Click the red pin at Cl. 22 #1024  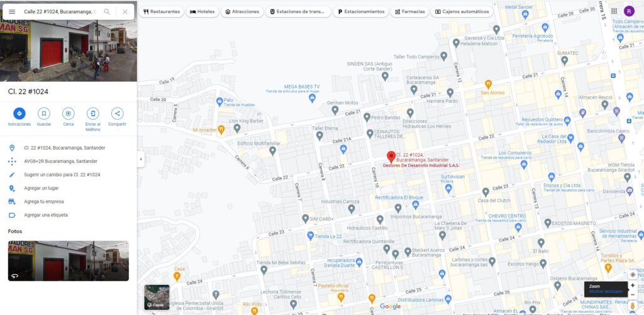(391, 157)
